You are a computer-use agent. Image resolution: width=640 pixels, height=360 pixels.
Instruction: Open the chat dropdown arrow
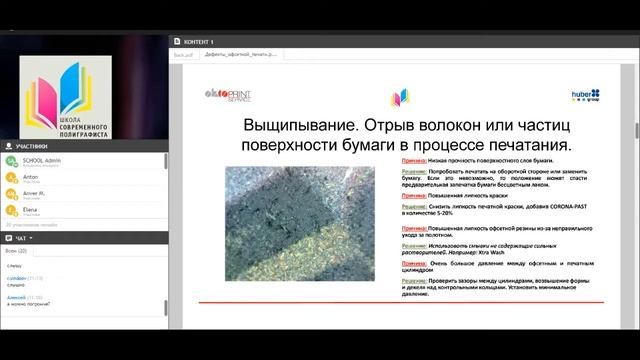(x=31, y=238)
